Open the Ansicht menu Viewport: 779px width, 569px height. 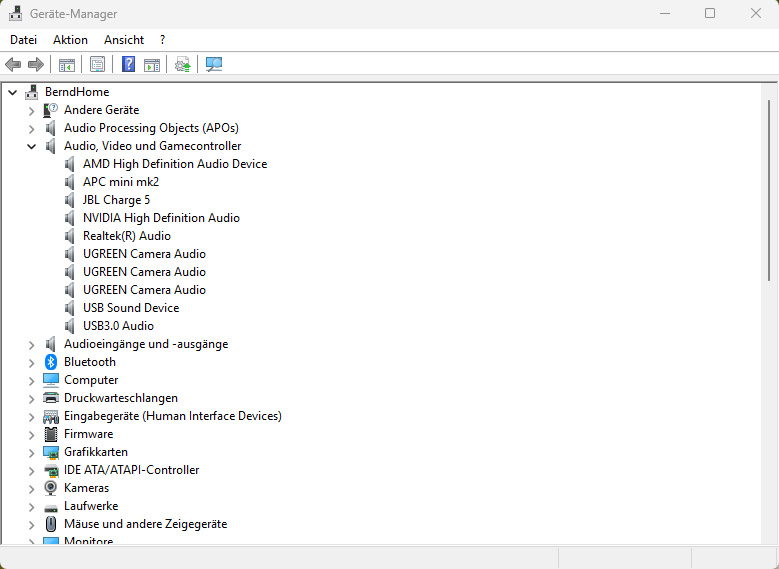click(124, 40)
